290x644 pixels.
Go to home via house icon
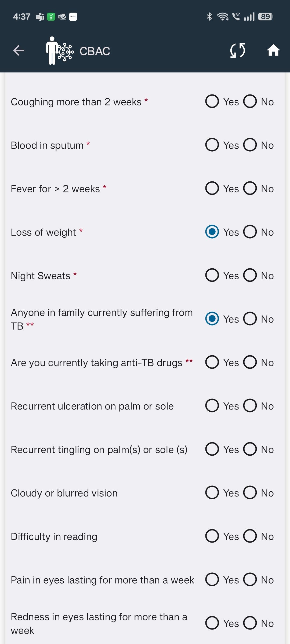273,50
